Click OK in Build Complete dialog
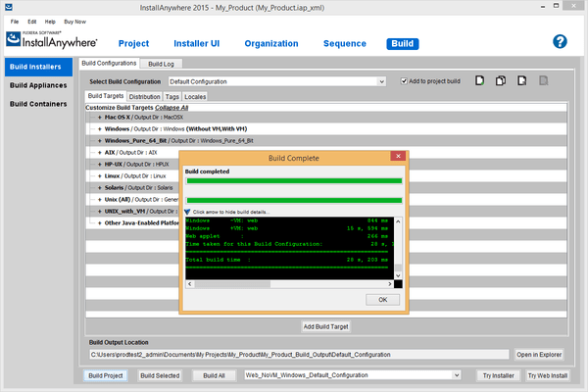Screen dimensions: 588x392 382,300
